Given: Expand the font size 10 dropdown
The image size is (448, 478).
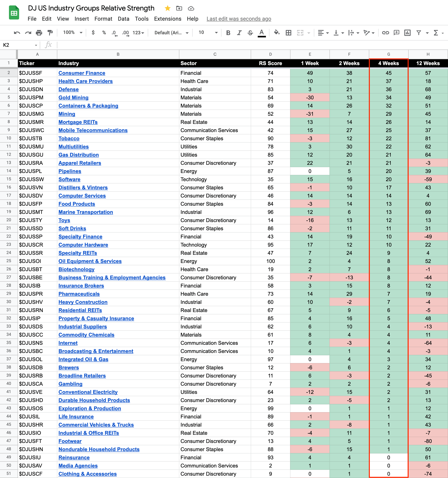Looking at the screenshot, I should coord(208,33).
